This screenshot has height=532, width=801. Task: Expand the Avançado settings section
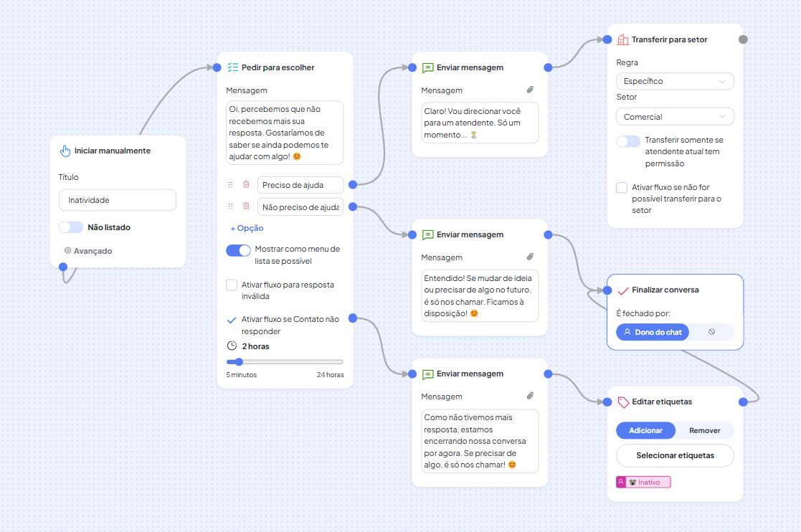(92, 251)
